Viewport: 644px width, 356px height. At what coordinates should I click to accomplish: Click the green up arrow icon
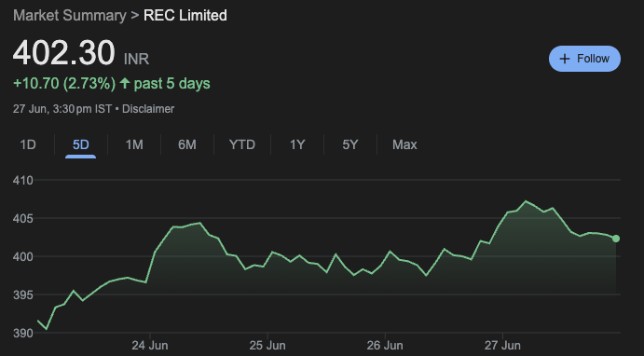(125, 83)
